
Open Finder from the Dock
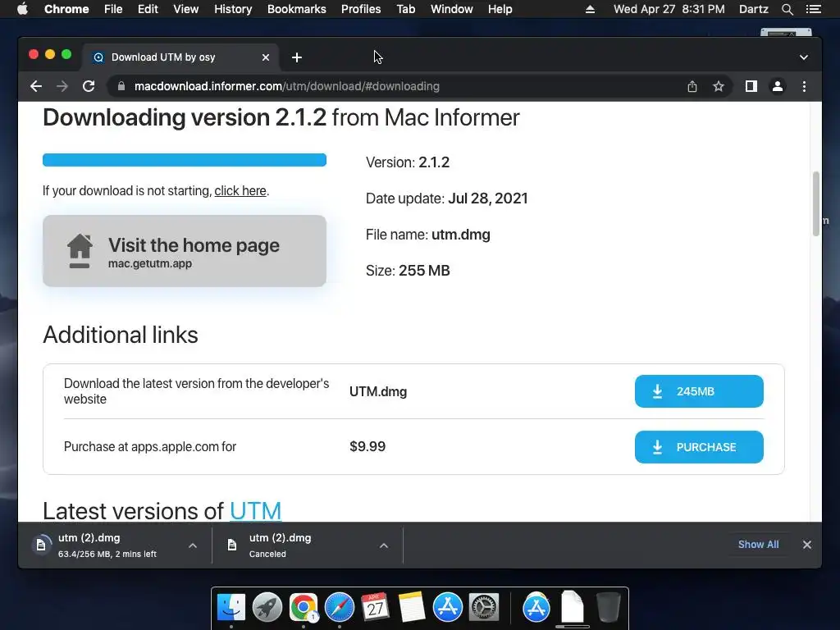pos(231,608)
